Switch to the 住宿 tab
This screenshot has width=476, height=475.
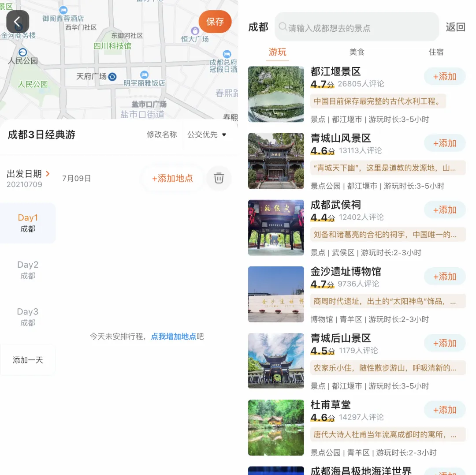[436, 52]
